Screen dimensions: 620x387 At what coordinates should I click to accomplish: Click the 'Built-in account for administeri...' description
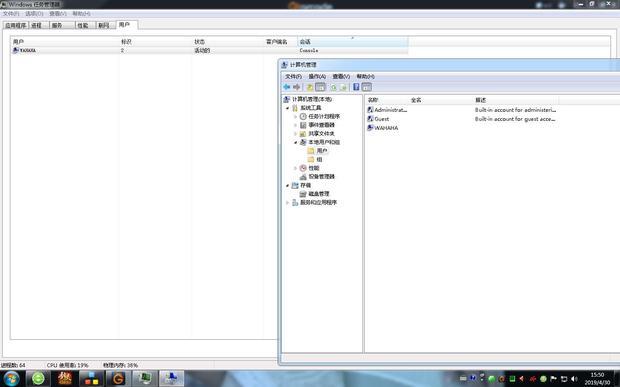(x=516, y=109)
